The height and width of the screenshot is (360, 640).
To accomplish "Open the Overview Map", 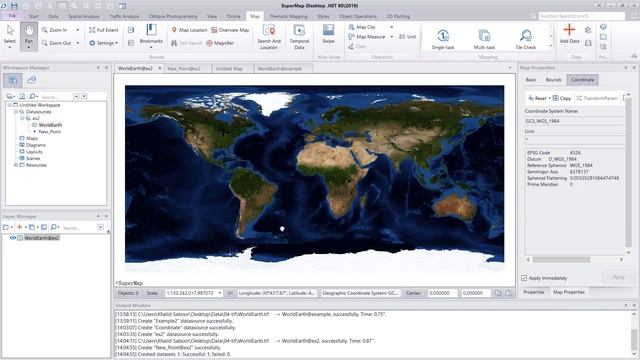I will coord(230,30).
